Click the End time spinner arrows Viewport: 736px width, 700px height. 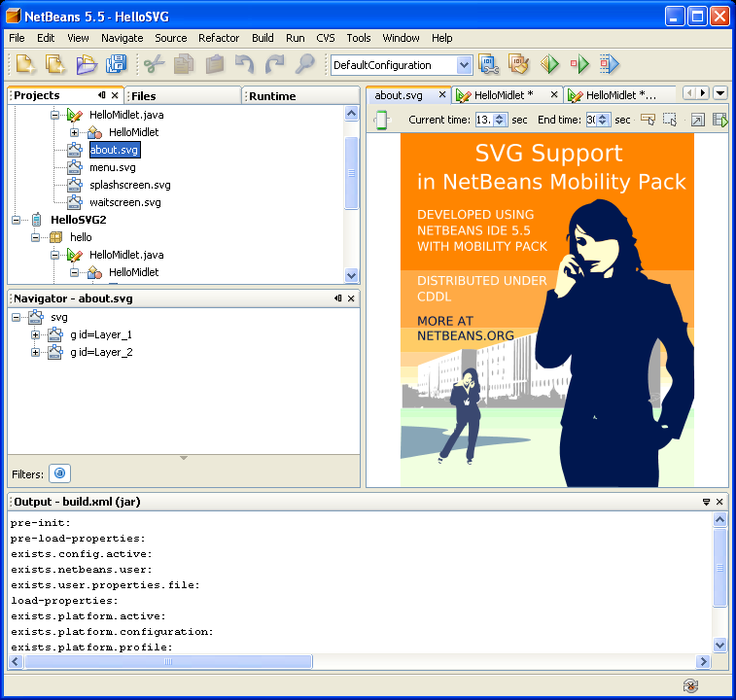pos(603,120)
